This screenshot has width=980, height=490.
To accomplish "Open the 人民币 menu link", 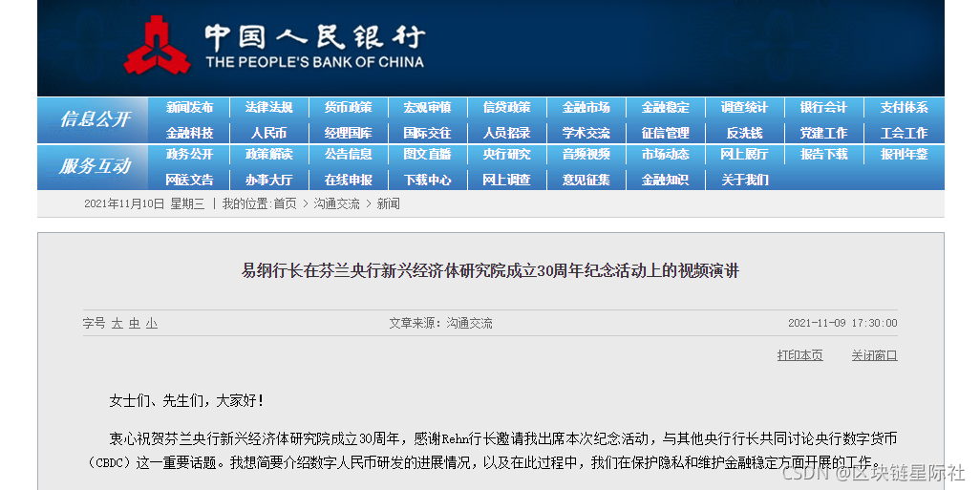I will (x=268, y=133).
